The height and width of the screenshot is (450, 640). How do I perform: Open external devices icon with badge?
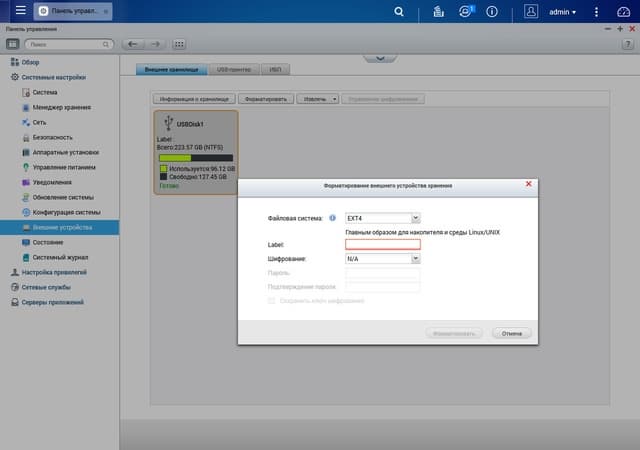465,11
